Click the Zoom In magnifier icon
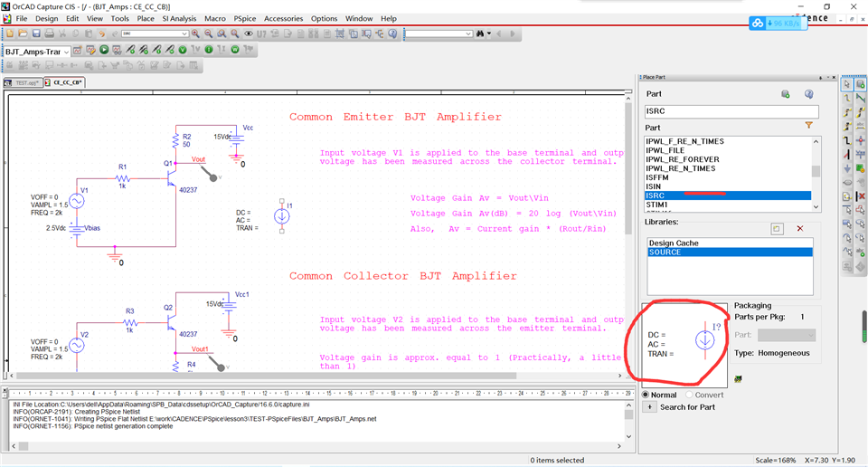Image resolution: width=868 pixels, height=467 pixels. click(195, 33)
